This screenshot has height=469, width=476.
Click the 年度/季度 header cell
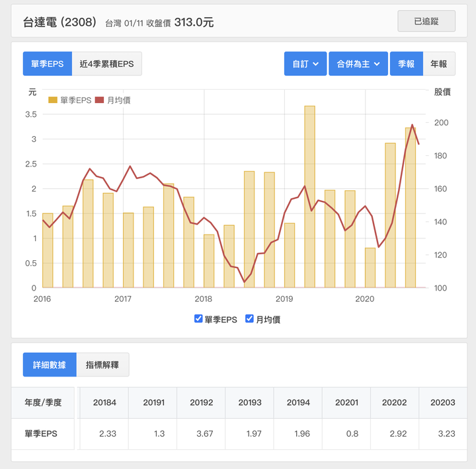pyautogui.click(x=43, y=402)
